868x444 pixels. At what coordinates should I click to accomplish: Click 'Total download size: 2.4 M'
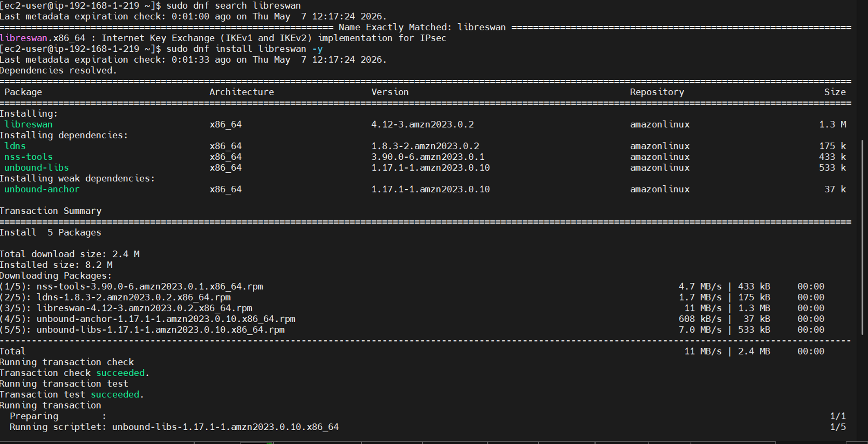coord(69,254)
